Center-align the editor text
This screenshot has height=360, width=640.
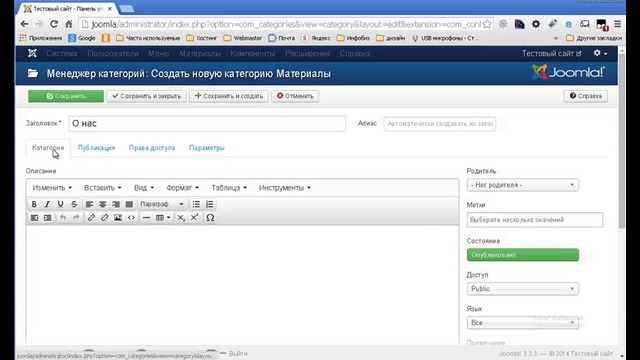(102, 204)
